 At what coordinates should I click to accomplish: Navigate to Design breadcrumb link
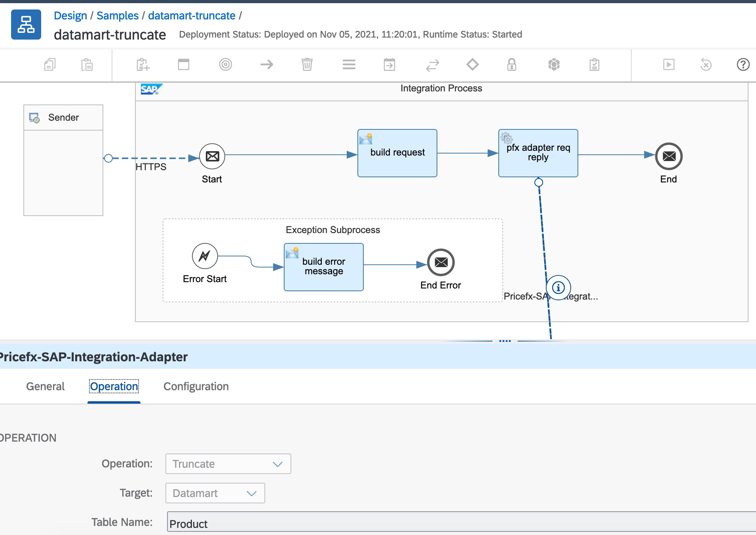point(70,16)
